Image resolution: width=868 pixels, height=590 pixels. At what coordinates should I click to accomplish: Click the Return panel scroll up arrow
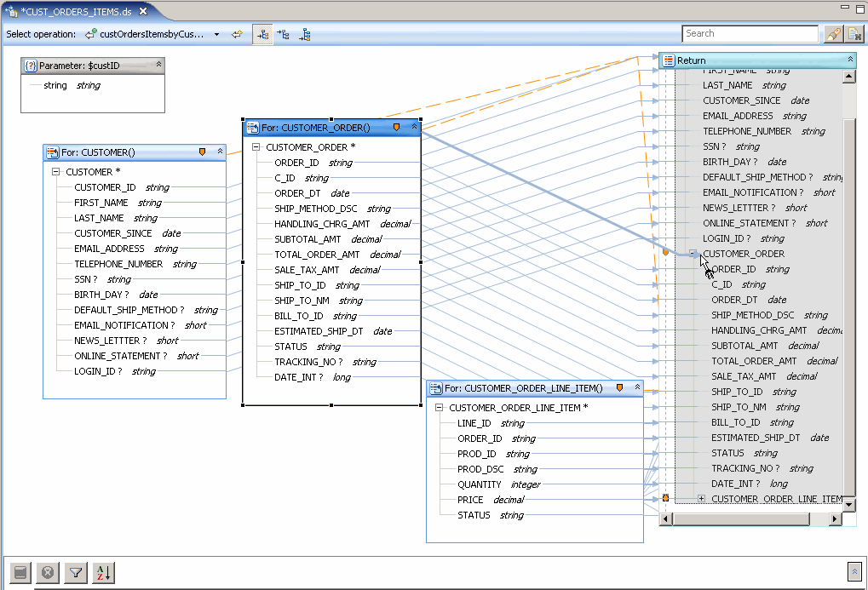coord(849,77)
